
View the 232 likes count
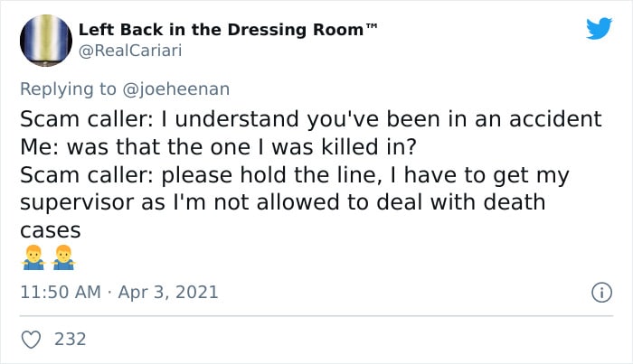71,340
